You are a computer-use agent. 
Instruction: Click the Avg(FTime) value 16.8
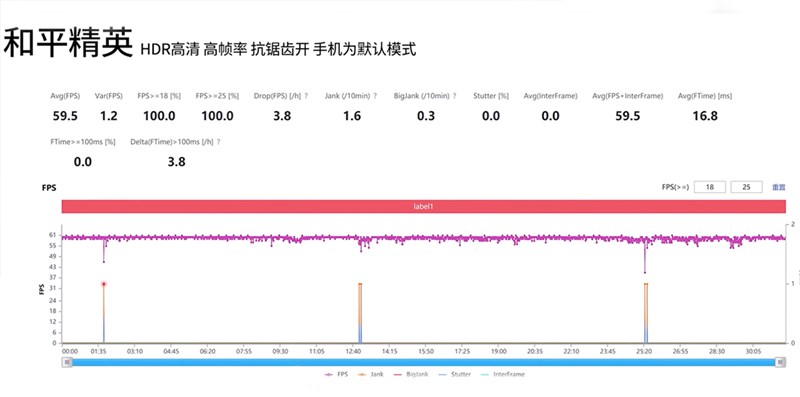[x=705, y=116]
